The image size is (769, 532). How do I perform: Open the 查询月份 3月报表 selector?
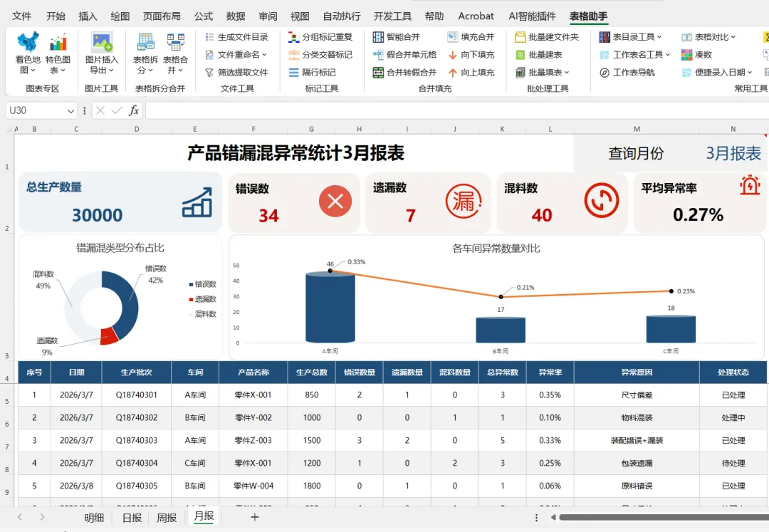[x=733, y=153]
